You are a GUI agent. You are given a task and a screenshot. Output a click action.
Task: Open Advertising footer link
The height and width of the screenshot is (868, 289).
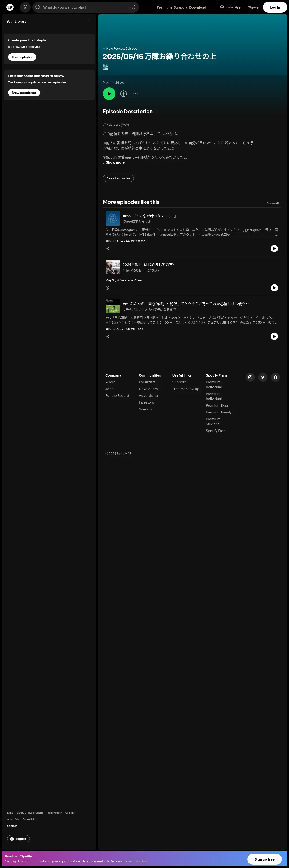point(148,396)
